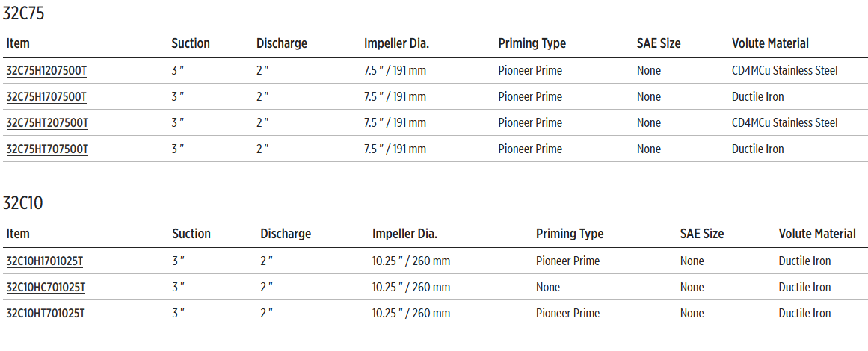Click the impeller diameter for 32C10H1701025T
This screenshot has width=868, height=351.
coord(411,261)
